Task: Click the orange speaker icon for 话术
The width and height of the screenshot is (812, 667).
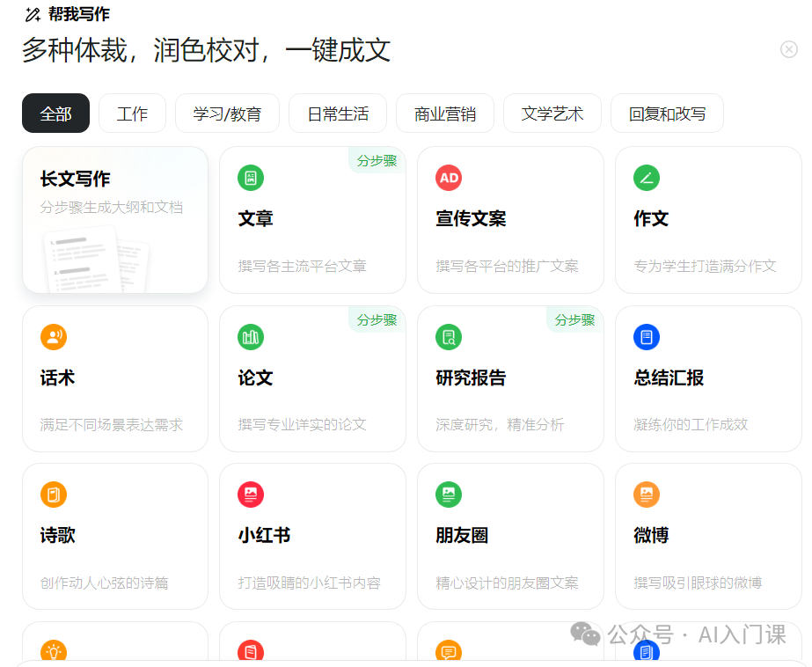Action: (54, 337)
